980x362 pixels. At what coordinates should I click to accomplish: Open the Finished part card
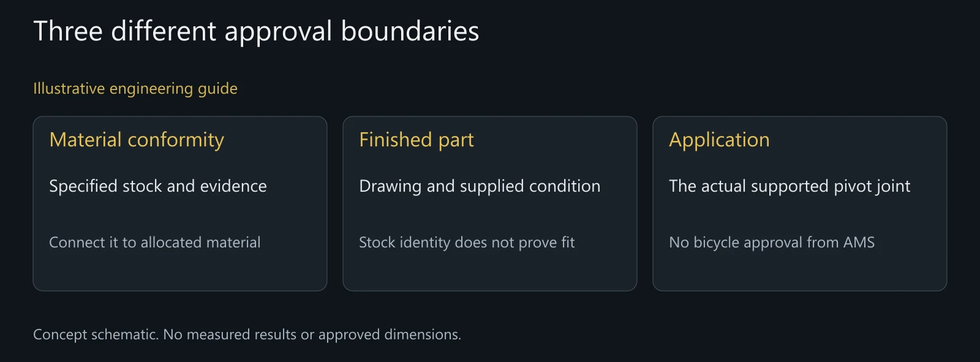coord(490,203)
